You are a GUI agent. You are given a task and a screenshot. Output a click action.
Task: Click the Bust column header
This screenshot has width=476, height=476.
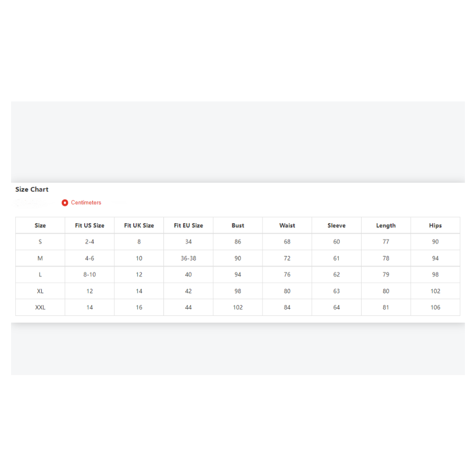238,225
